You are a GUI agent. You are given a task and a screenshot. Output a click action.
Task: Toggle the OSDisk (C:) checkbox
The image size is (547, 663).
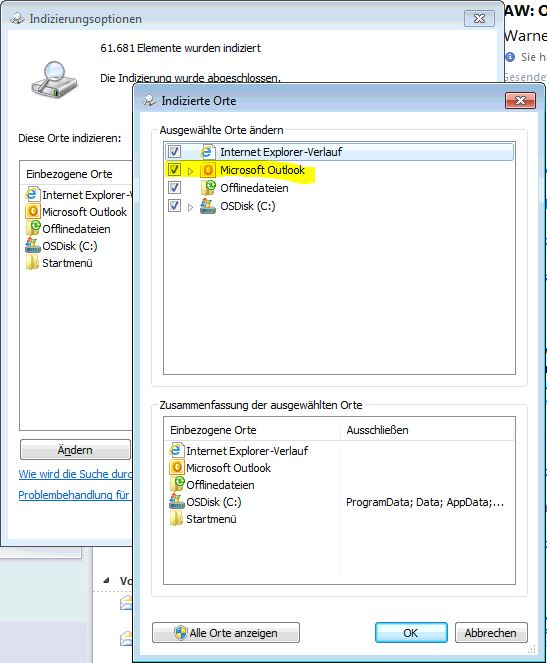[174, 206]
